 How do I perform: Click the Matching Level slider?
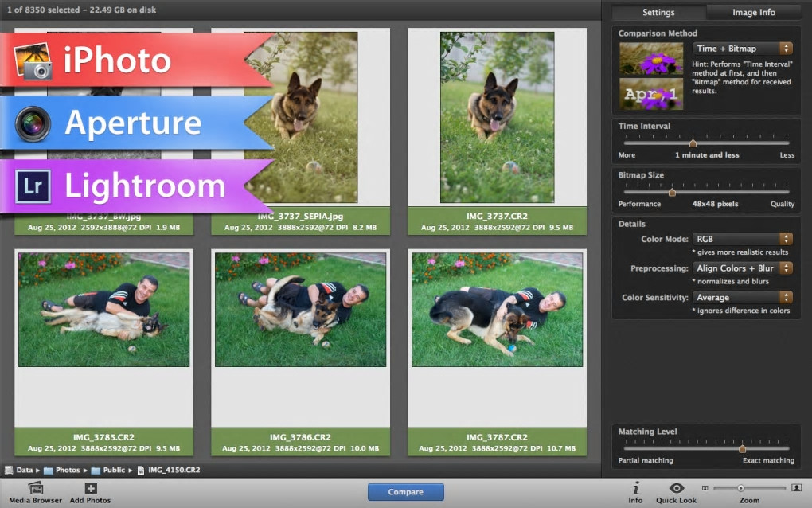[x=742, y=449]
